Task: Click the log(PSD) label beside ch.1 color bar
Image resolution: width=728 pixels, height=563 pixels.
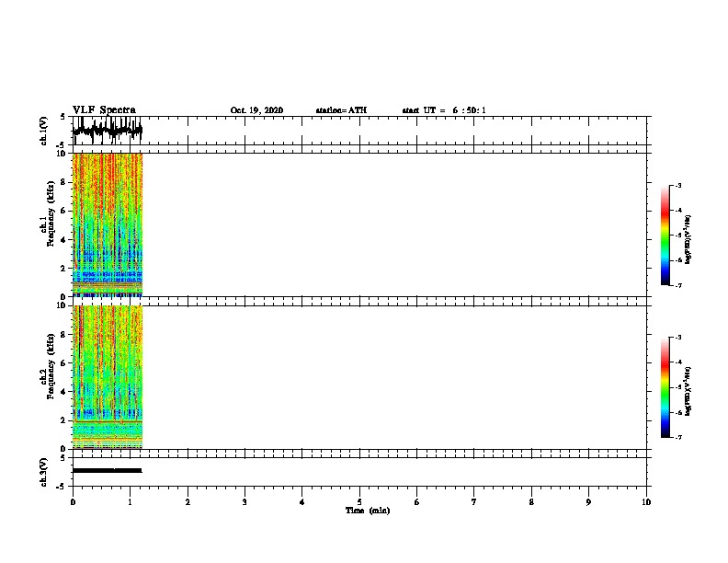Action: [x=688, y=239]
